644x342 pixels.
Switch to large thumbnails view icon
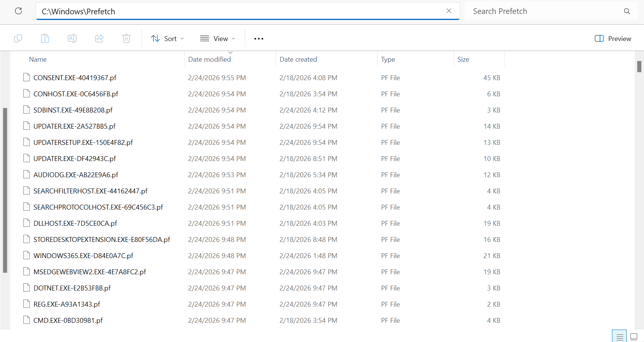pyautogui.click(x=634, y=336)
